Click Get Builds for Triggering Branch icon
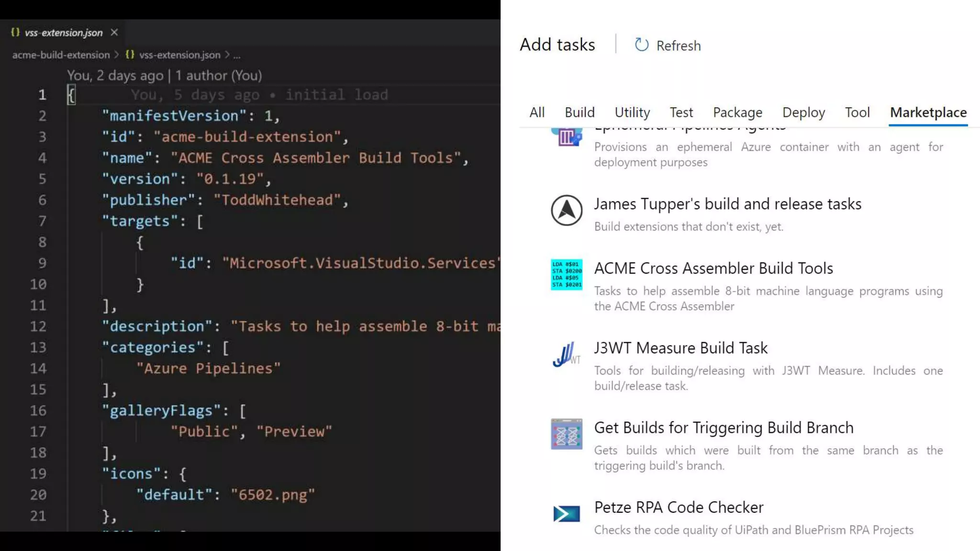 click(x=567, y=434)
